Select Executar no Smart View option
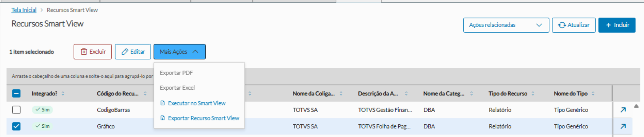 [x=193, y=103]
